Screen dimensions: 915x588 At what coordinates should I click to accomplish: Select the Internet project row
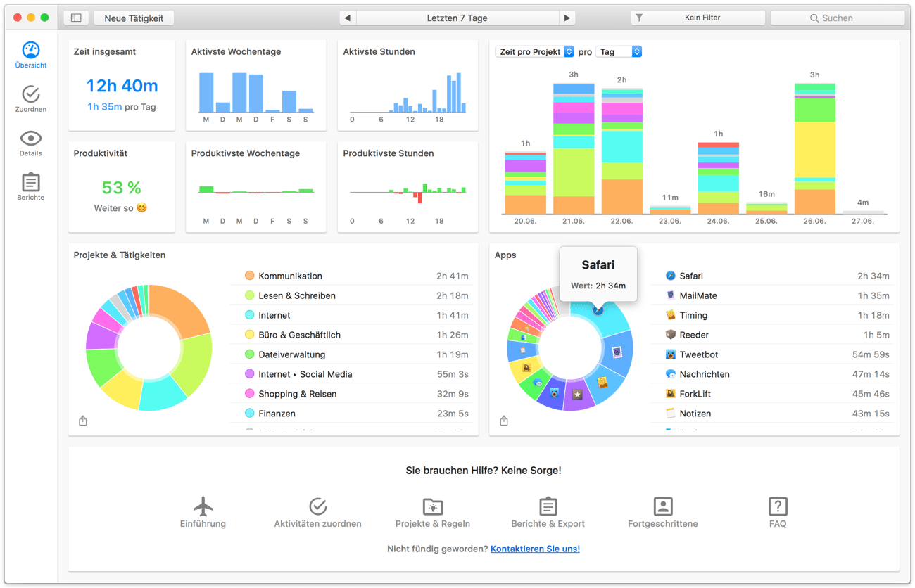pos(354,315)
